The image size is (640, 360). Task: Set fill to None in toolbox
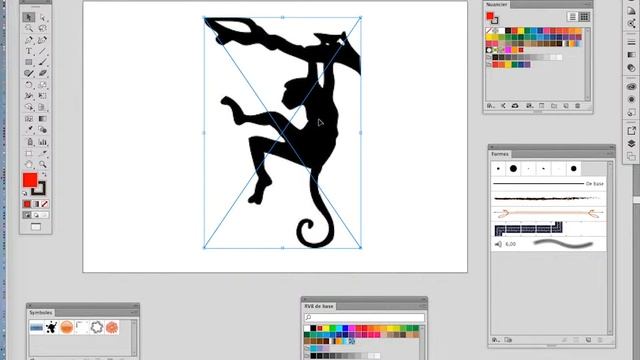point(44,204)
